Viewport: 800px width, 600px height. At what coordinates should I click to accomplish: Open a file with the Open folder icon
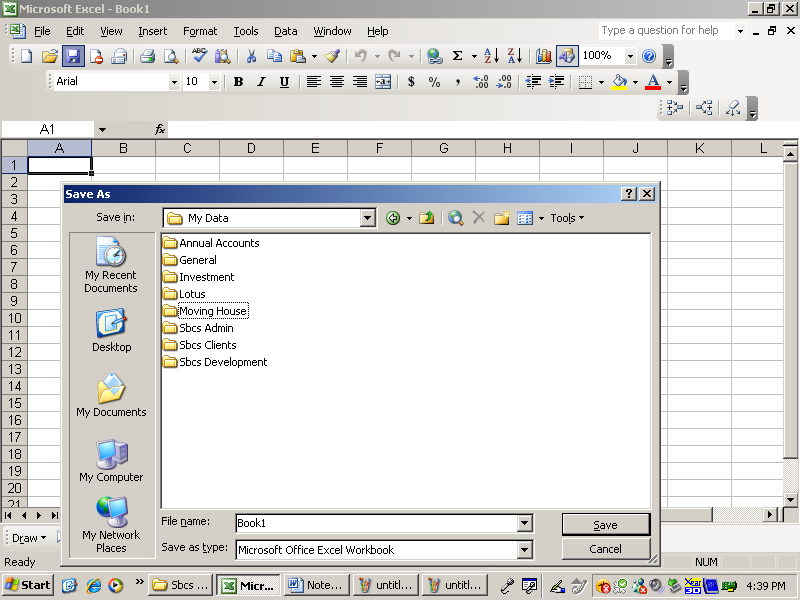[49, 56]
